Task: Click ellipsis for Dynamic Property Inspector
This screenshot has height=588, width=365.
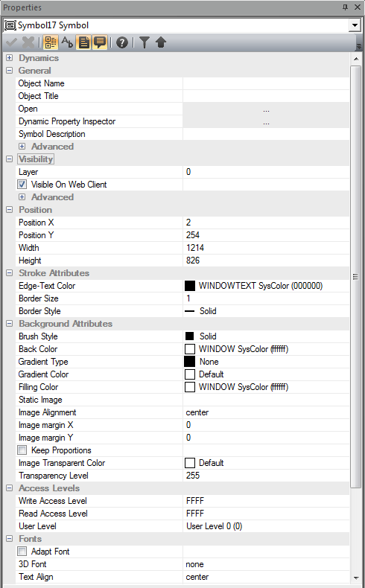Action: (266, 122)
